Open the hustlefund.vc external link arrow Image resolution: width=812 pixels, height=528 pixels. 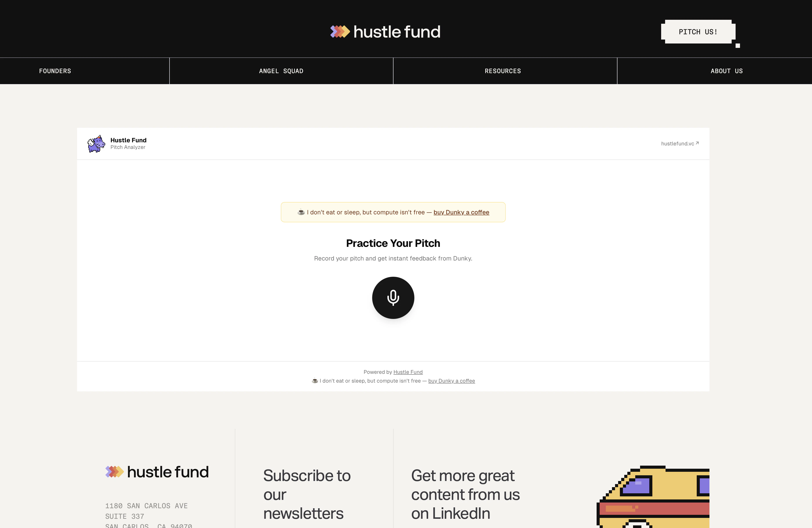click(697, 143)
